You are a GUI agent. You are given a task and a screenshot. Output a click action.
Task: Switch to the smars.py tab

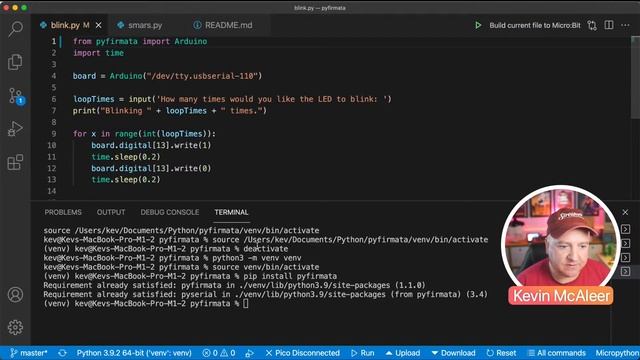pyautogui.click(x=145, y=25)
